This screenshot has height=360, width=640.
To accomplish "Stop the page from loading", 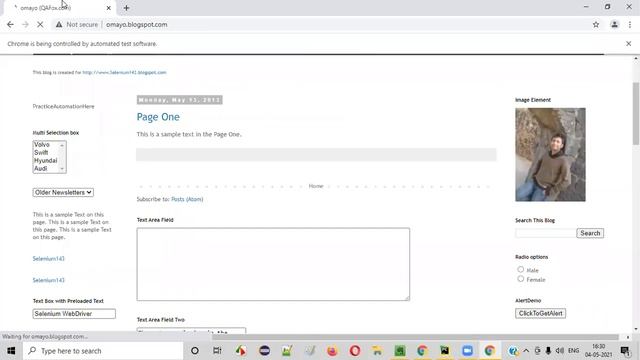I will coord(40,24).
